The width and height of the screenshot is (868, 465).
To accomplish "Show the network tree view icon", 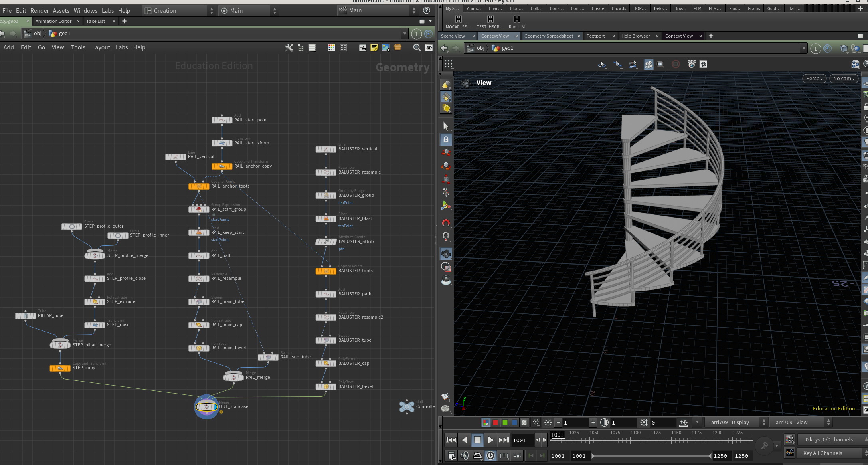I will 301,47.
